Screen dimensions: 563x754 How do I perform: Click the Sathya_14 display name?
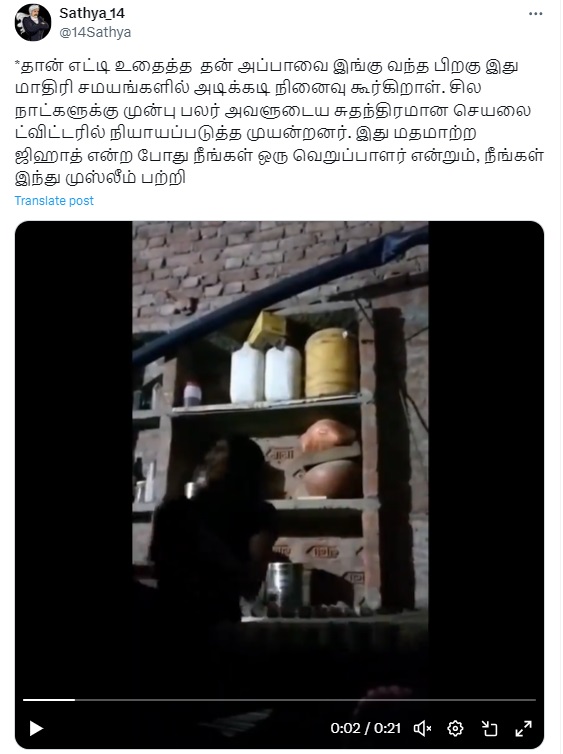click(92, 13)
